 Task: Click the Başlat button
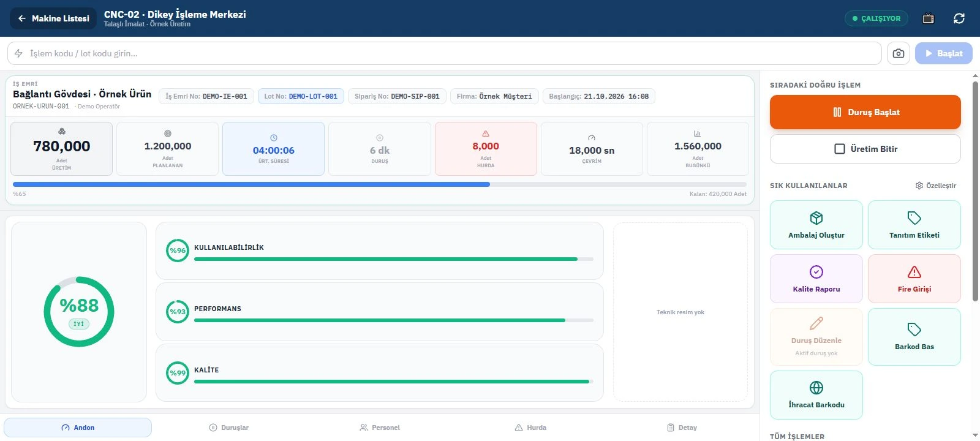click(x=944, y=53)
